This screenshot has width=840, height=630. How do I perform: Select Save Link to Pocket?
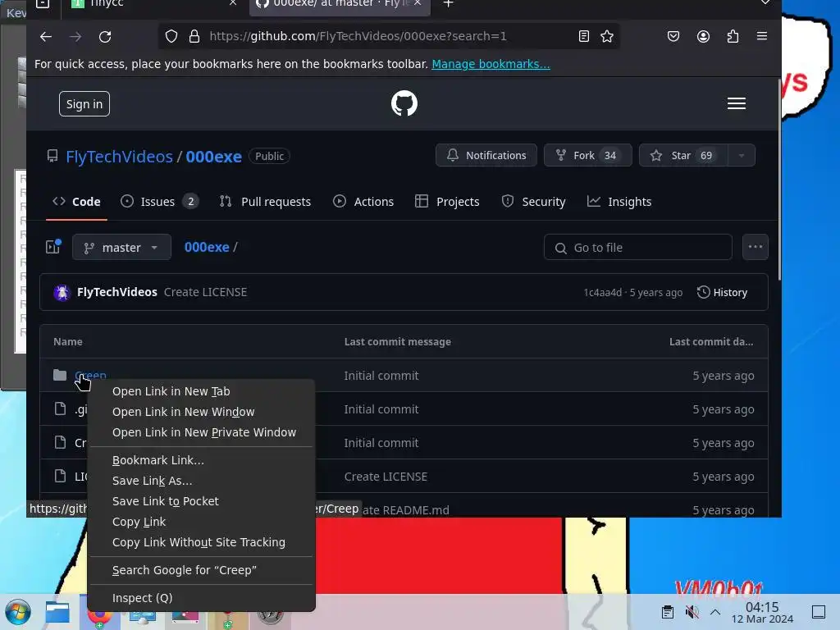point(201,501)
